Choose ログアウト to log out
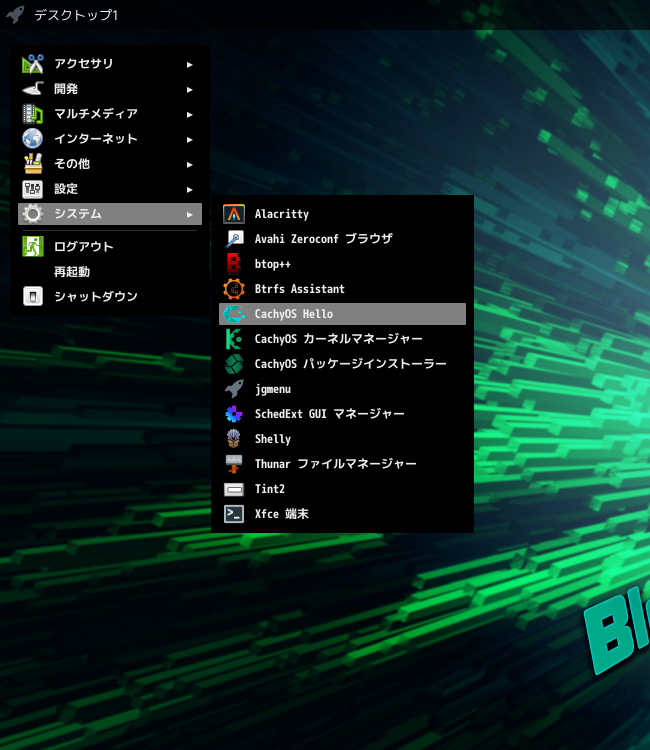The width and height of the screenshot is (650, 750). (x=110, y=247)
